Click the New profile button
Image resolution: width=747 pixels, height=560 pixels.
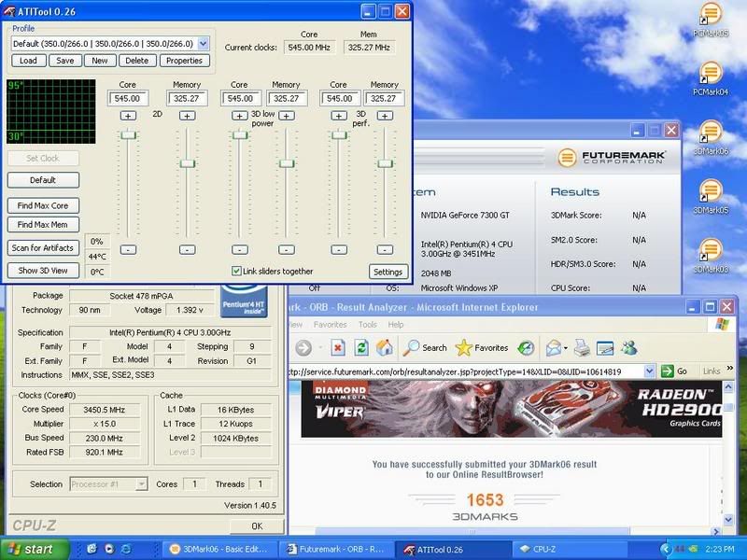point(100,61)
